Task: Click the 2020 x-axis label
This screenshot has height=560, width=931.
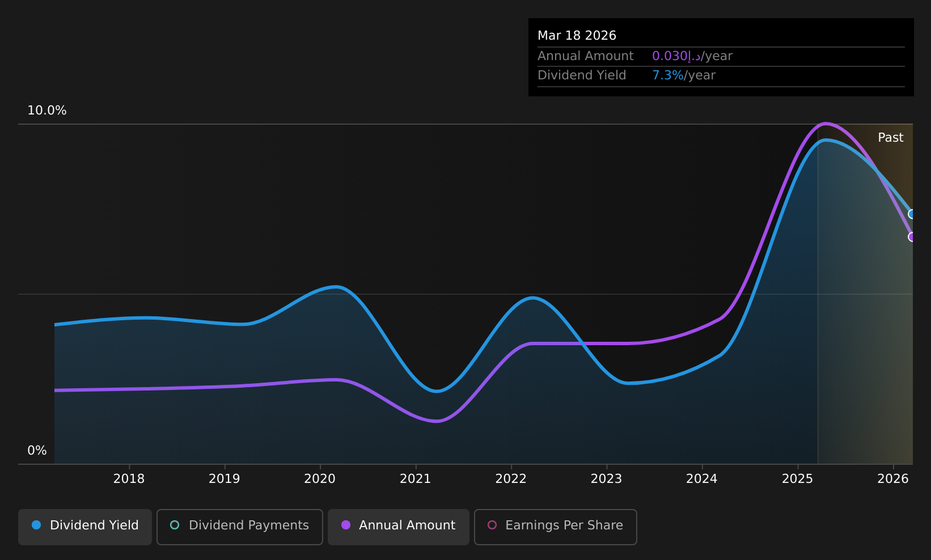Action: pos(320,479)
